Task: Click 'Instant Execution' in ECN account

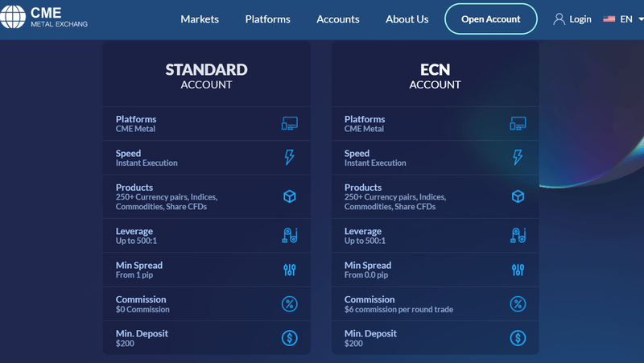Action: click(375, 163)
